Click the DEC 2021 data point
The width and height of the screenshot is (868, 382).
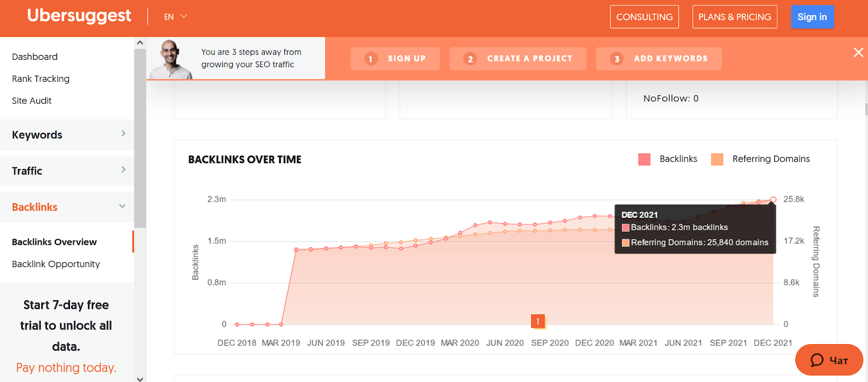coord(773,199)
